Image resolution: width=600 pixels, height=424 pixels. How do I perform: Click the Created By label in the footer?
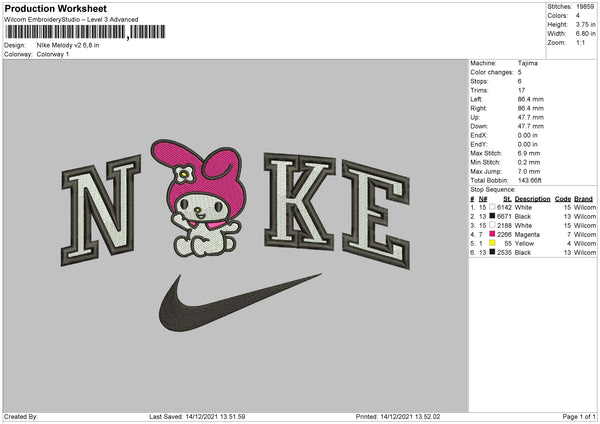point(21,416)
